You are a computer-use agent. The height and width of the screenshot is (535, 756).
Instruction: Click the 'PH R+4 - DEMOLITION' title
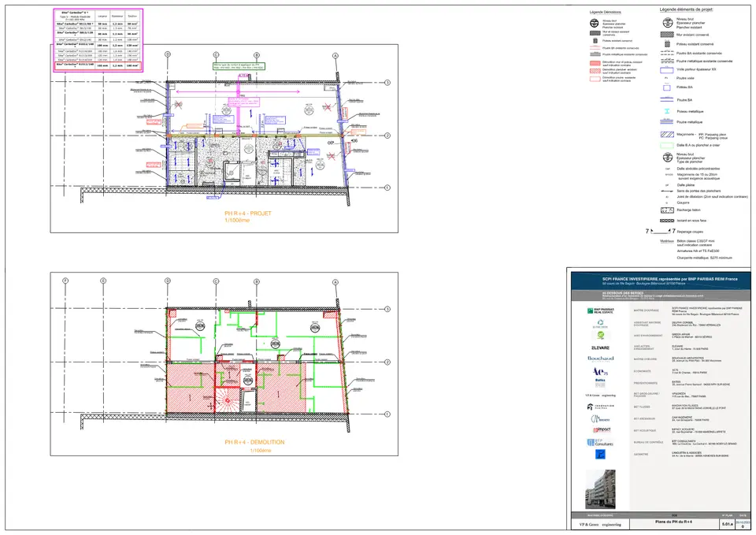pos(254,442)
